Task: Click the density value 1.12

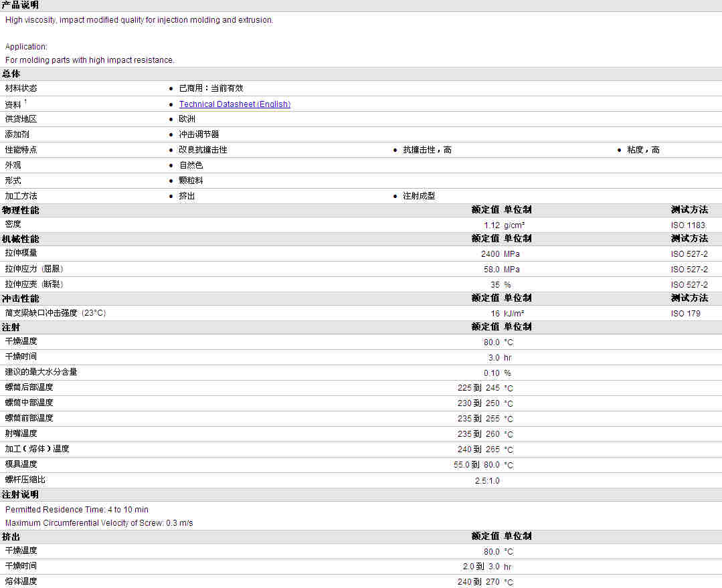Action: pos(491,225)
